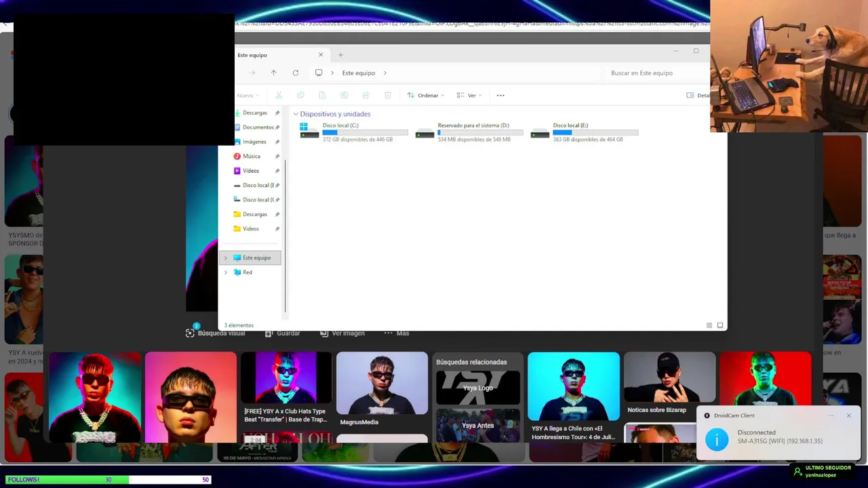The width and height of the screenshot is (868, 488).
Task: Select Reservado para el sistema (D:) drive
Action: pyautogui.click(x=469, y=132)
